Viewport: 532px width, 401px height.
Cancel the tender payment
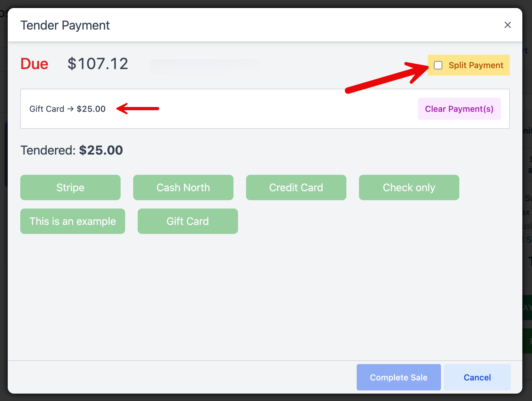477,377
